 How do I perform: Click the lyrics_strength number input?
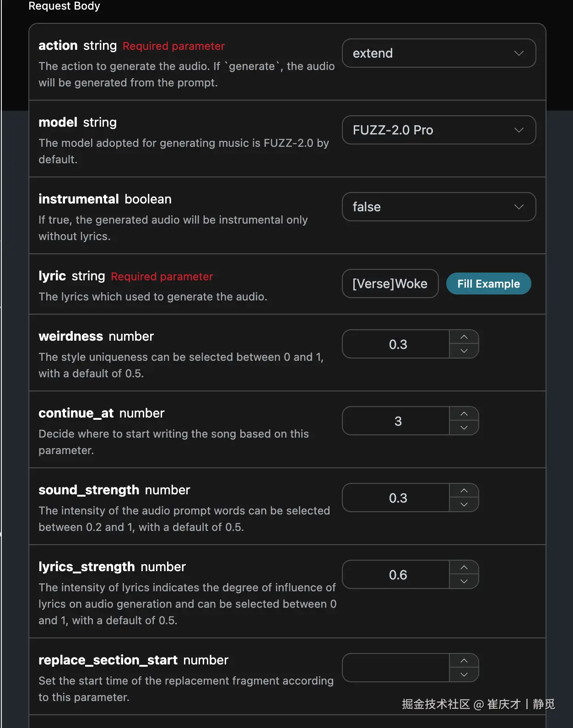[396, 574]
